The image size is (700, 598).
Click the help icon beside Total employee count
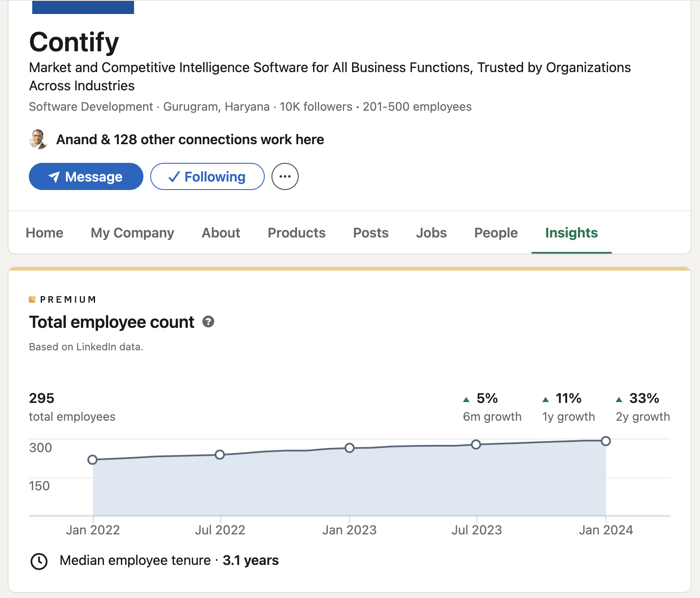208,322
